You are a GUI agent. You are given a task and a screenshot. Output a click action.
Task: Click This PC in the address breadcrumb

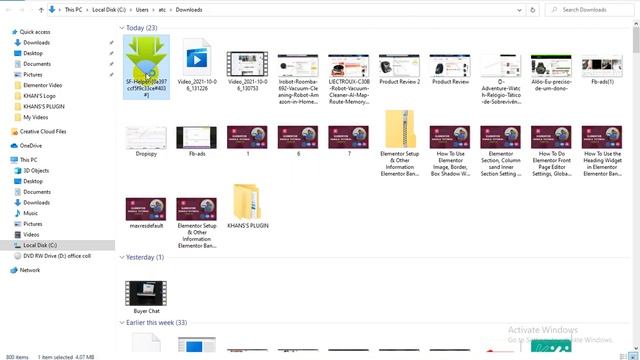(73, 10)
